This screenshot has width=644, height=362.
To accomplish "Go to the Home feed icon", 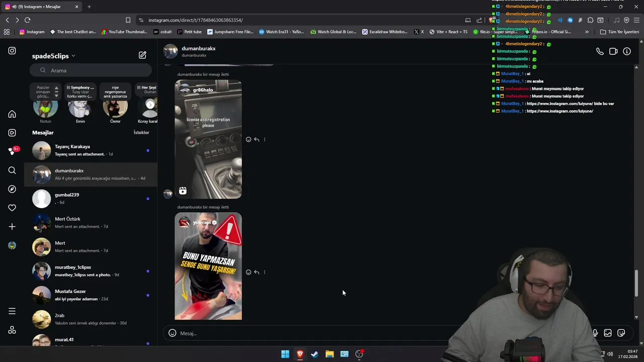I will click(12, 114).
